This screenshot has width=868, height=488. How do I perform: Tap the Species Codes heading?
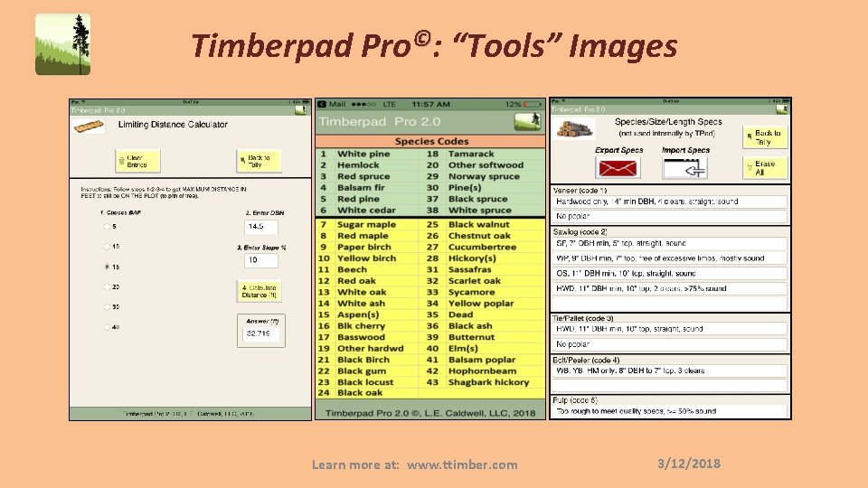[432, 141]
